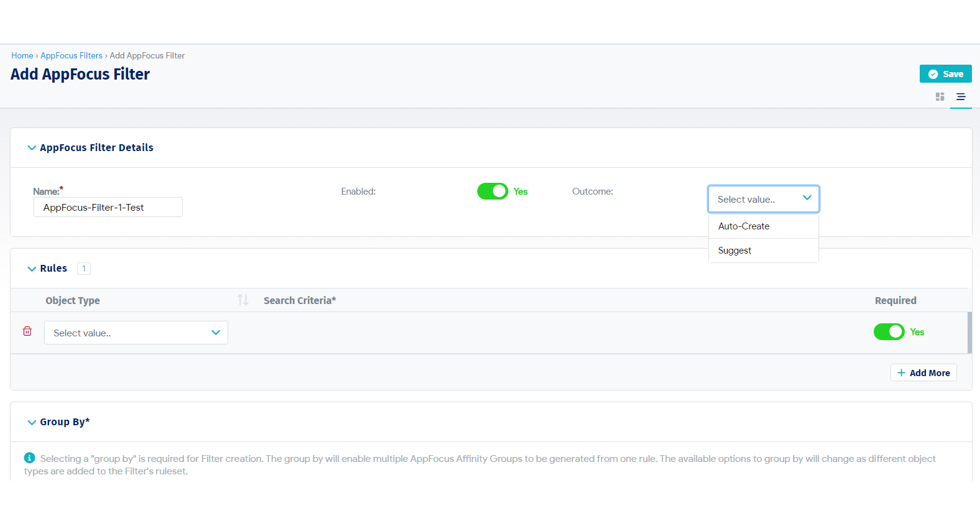The image size is (980, 526).
Task: Click the Group By info icon
Action: coord(29,458)
